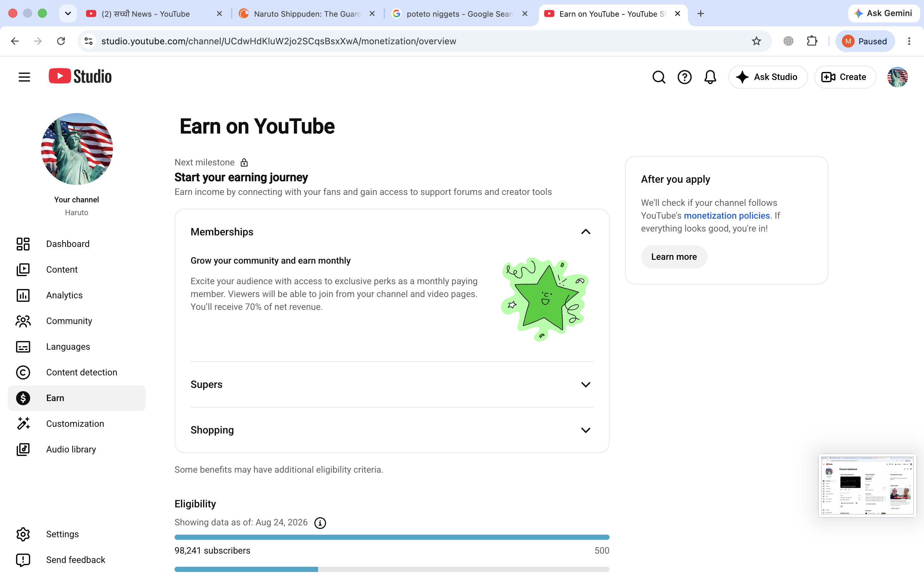Click the Ask Gemini button
Screen dimensions: 924x578
point(884,14)
